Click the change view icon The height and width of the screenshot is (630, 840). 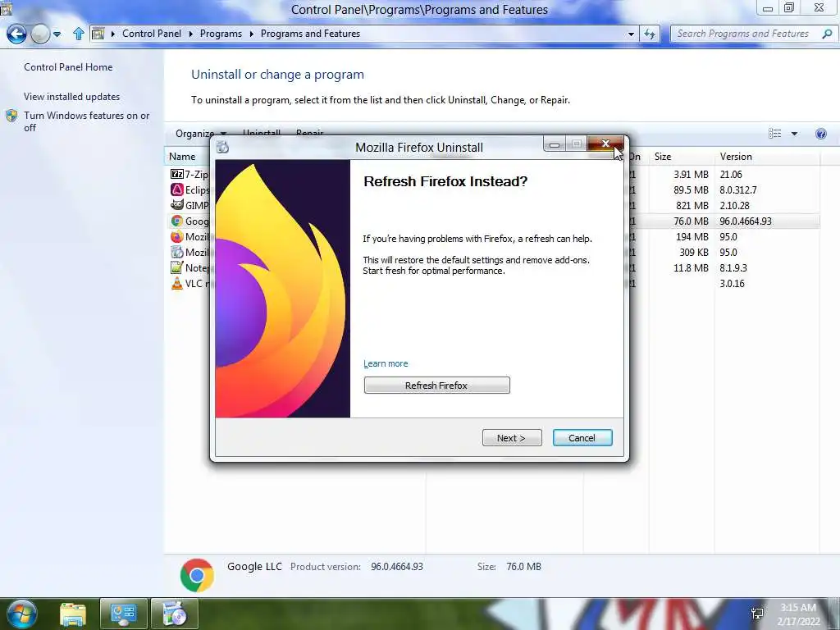point(774,134)
